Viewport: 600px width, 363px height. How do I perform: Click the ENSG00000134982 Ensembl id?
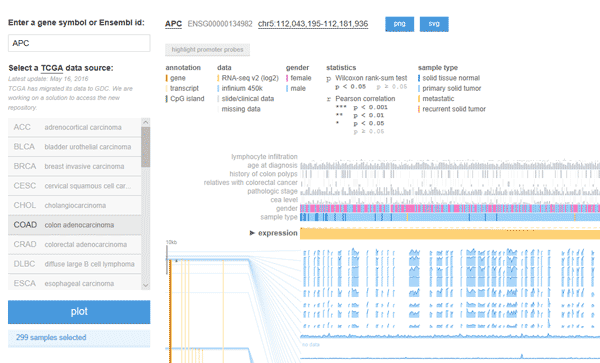(220, 24)
